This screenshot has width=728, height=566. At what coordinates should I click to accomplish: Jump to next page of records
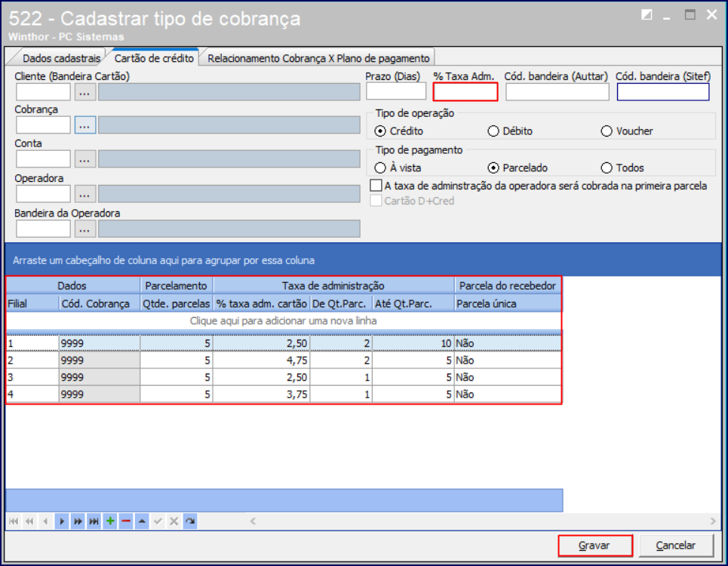point(78,521)
